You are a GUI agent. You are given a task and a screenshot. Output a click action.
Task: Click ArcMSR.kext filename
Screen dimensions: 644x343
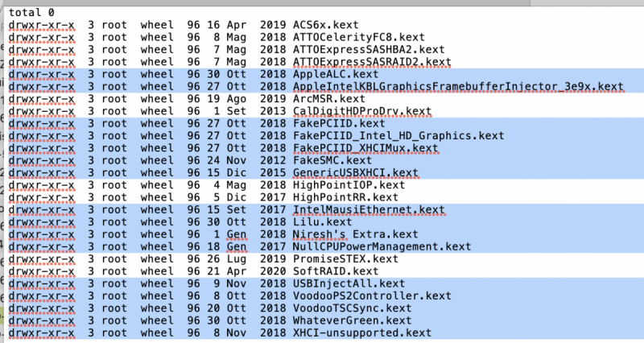pyautogui.click(x=329, y=99)
